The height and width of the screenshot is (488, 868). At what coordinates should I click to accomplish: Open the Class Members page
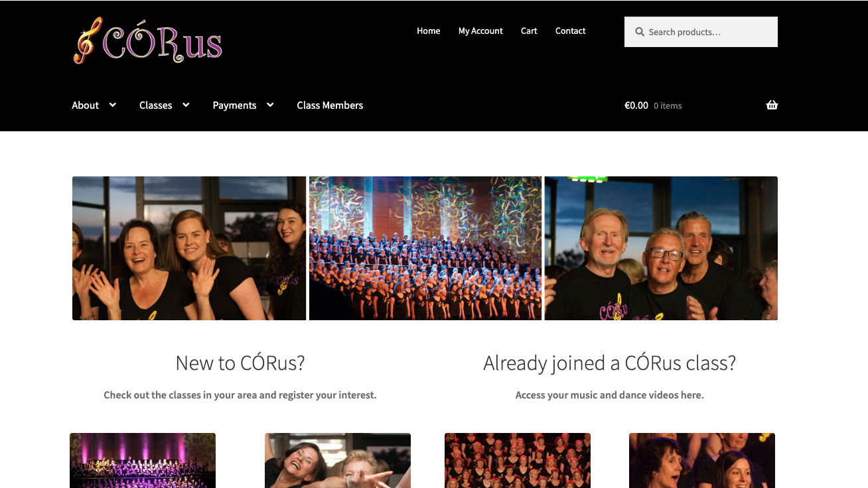tap(330, 105)
